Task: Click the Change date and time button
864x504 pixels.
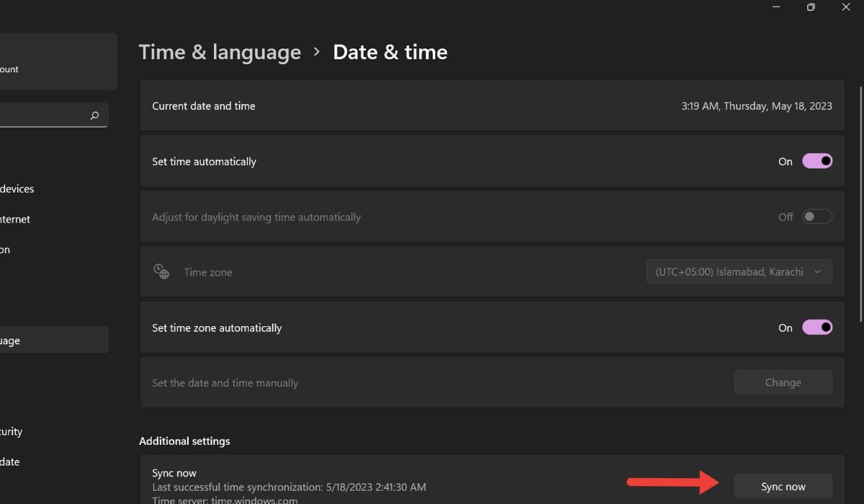Action: click(783, 383)
